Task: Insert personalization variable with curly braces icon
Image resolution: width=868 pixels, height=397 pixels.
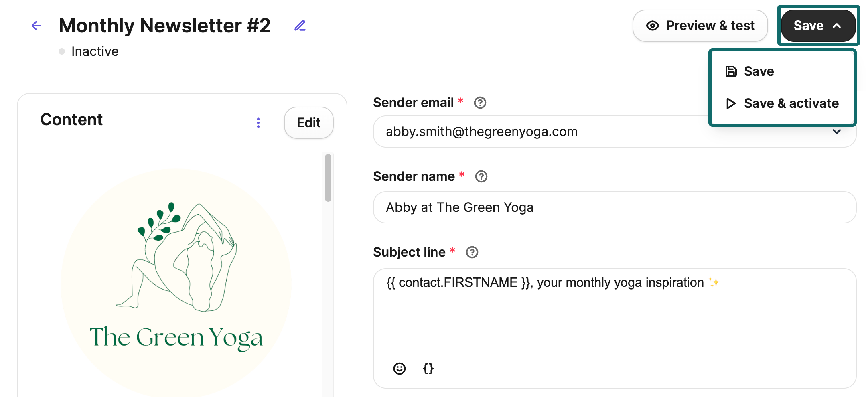Action: coord(428,368)
